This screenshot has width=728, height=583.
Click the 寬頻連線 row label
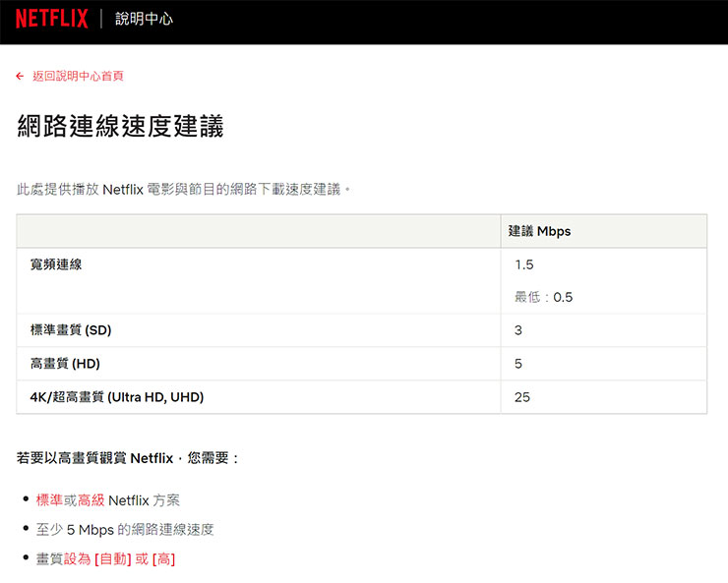tap(56, 264)
